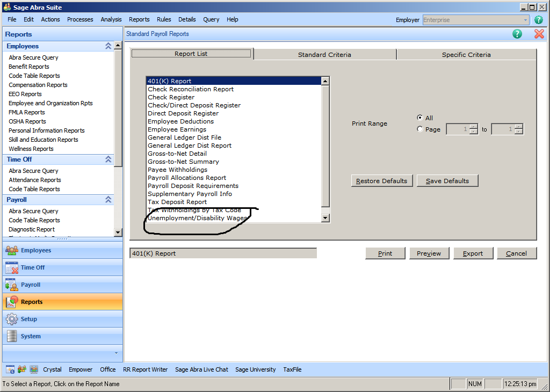
Task: Switch to the Specific Criteria tab
Action: pos(466,55)
